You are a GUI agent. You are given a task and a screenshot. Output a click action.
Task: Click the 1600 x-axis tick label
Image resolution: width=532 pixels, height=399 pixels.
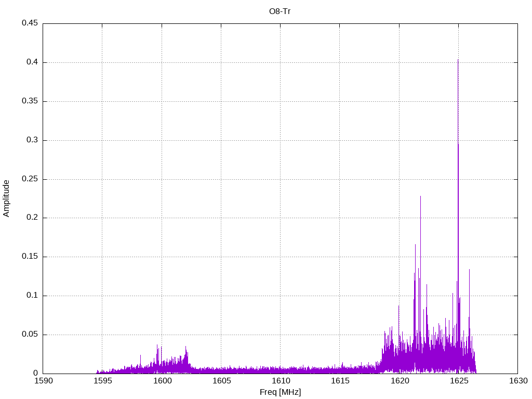tap(162, 381)
